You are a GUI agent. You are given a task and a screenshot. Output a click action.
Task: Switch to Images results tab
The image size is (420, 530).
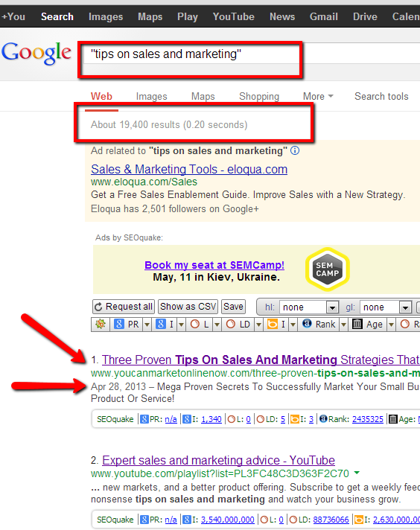coord(151,97)
